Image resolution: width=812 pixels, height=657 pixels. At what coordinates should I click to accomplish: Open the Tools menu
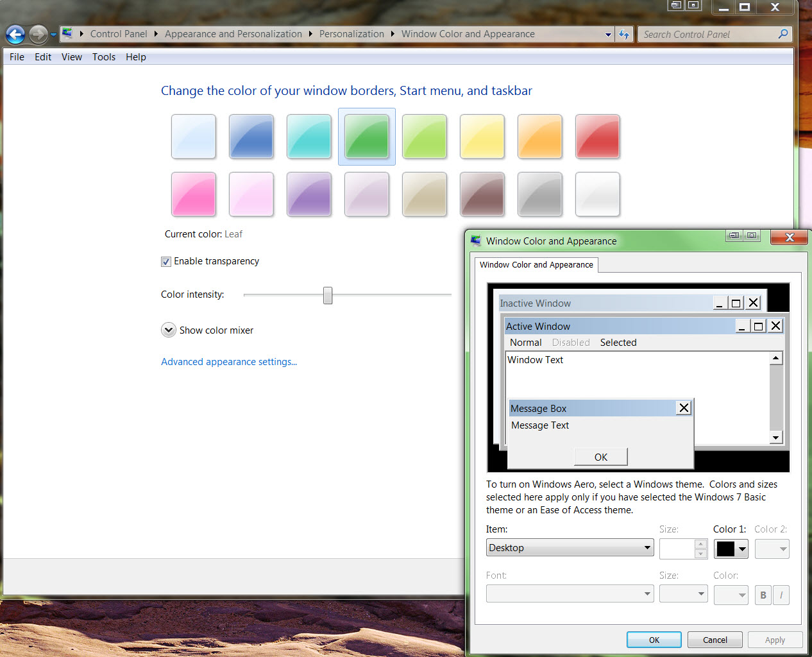click(x=104, y=57)
